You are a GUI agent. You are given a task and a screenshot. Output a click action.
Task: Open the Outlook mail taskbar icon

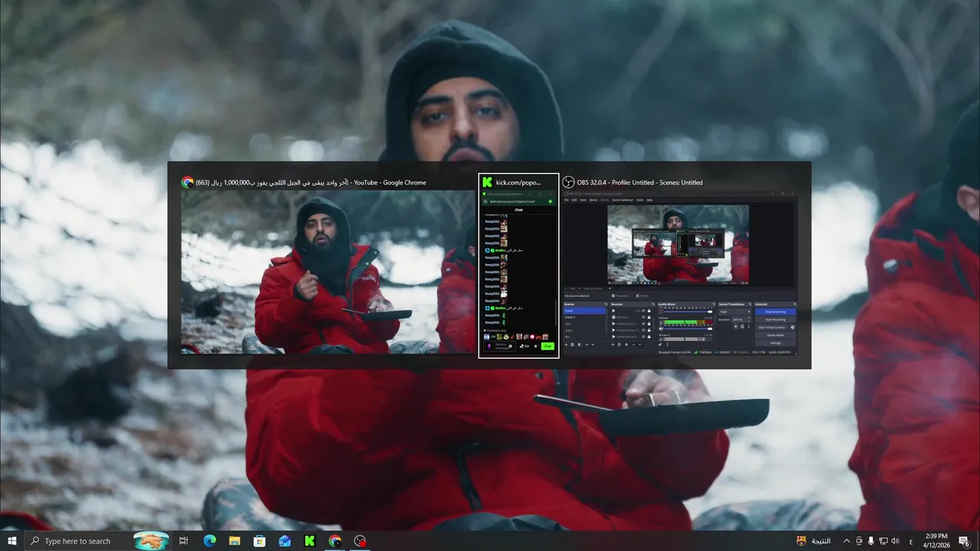[x=285, y=541]
